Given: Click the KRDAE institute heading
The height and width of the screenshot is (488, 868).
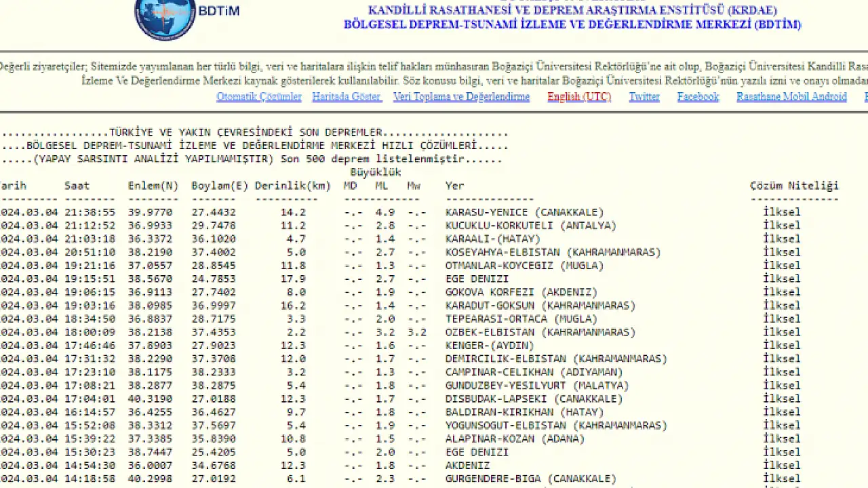Looking at the screenshot, I should (x=572, y=11).
